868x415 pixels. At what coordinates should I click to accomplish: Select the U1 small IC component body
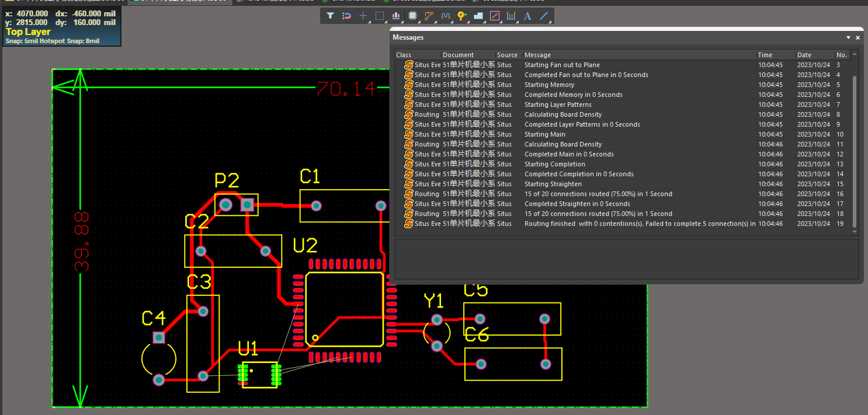coord(259,374)
